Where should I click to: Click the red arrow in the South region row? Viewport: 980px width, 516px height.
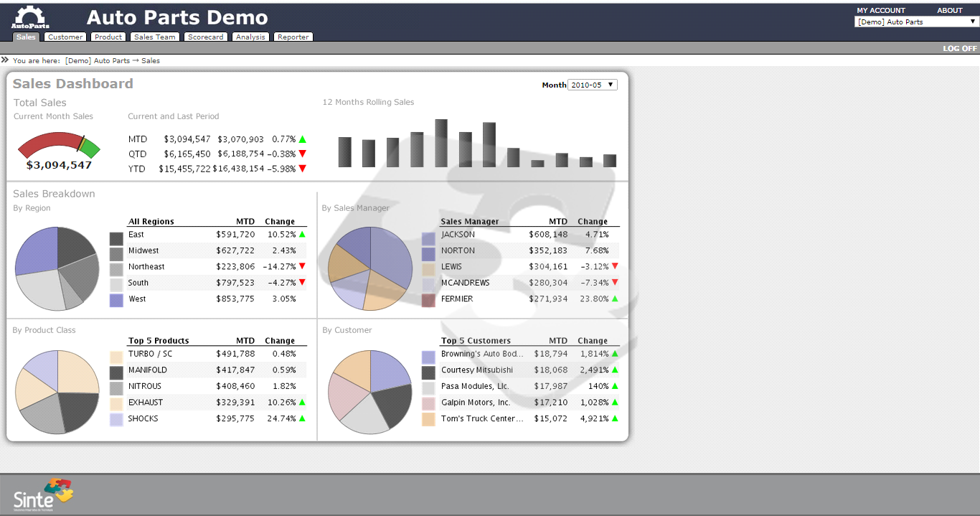click(302, 283)
